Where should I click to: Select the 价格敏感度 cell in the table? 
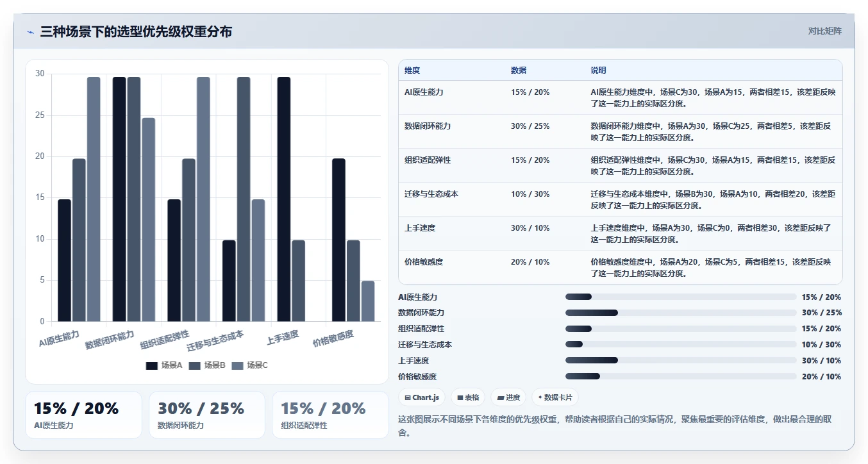[x=424, y=262]
